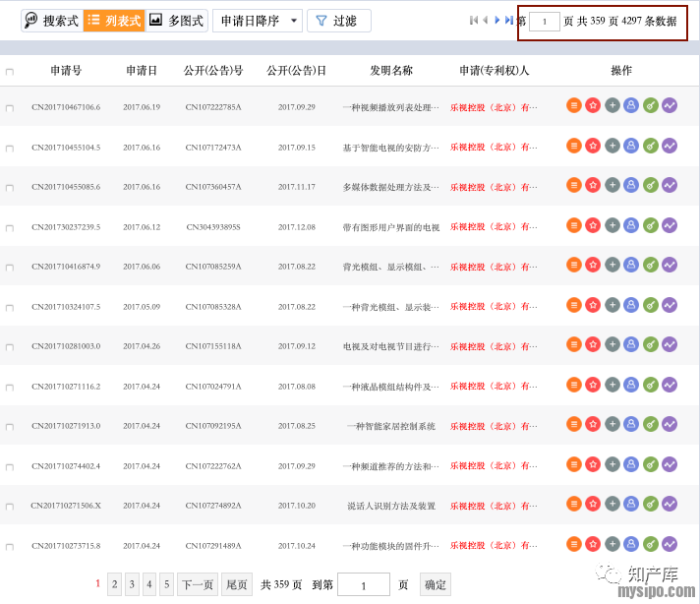The height and width of the screenshot is (604, 700).
Task: Check the box for application CN201710467106.6
Action: click(x=10, y=108)
